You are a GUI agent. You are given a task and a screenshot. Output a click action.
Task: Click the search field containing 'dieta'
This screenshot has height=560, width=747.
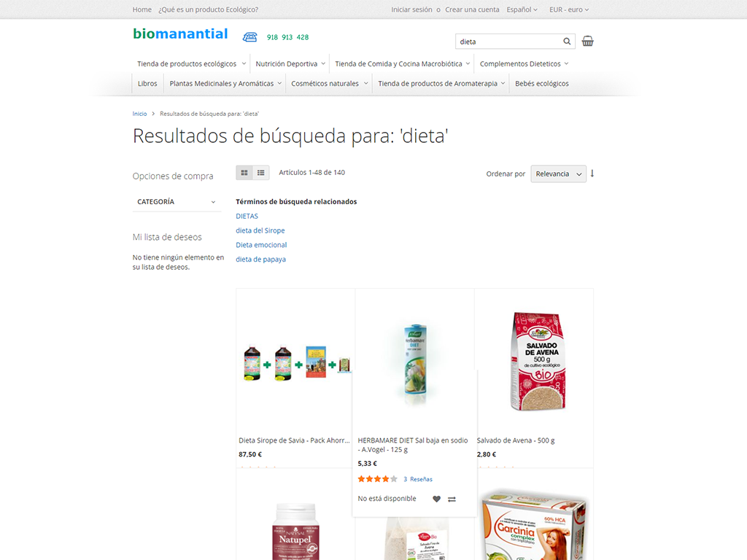tap(508, 42)
